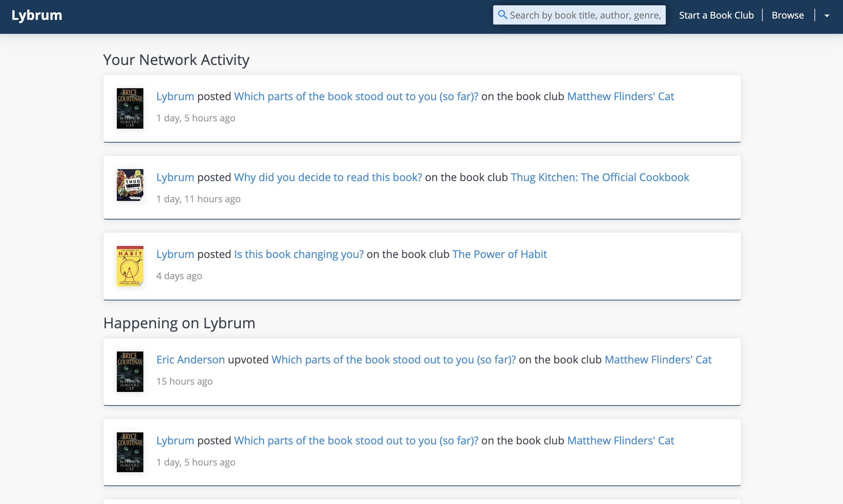The image size is (843, 504).
Task: Open Matthew Flinders' Cat club in first activity
Action: coord(620,96)
